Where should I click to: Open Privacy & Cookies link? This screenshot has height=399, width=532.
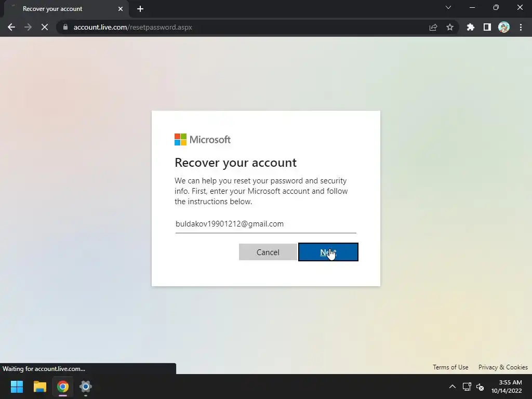(x=503, y=367)
